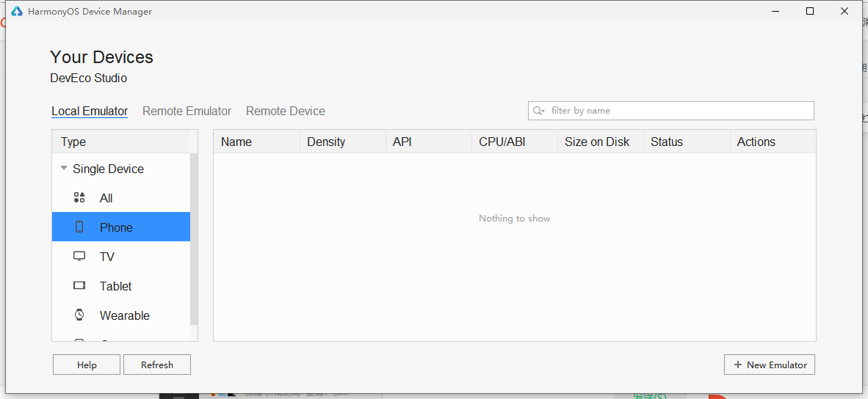Collapse the Single Device tree group
868x399 pixels.
point(64,168)
